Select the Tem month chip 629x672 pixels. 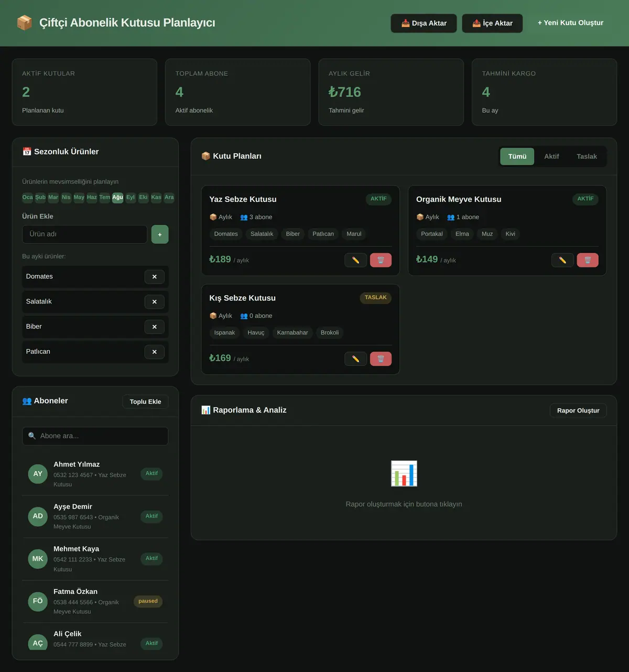[105, 198]
